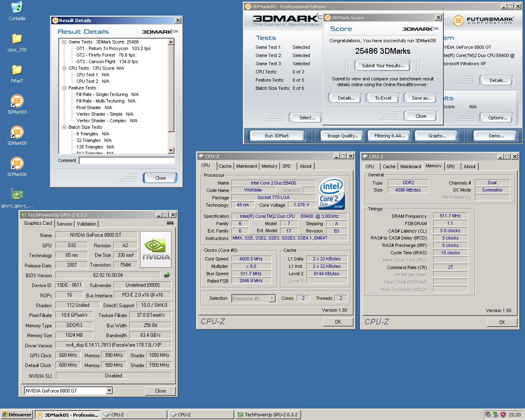Click the Filtering & AA button
The height and width of the screenshot is (420, 525).
click(x=390, y=136)
